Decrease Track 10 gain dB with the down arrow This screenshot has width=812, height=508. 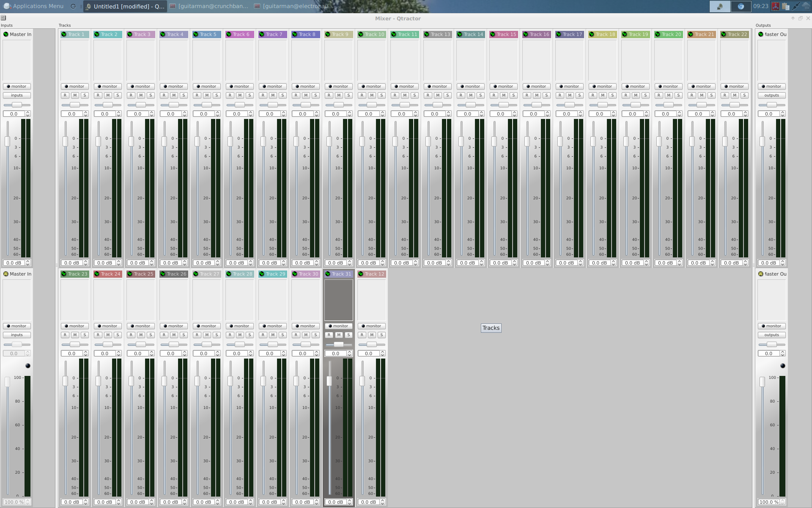point(383,264)
